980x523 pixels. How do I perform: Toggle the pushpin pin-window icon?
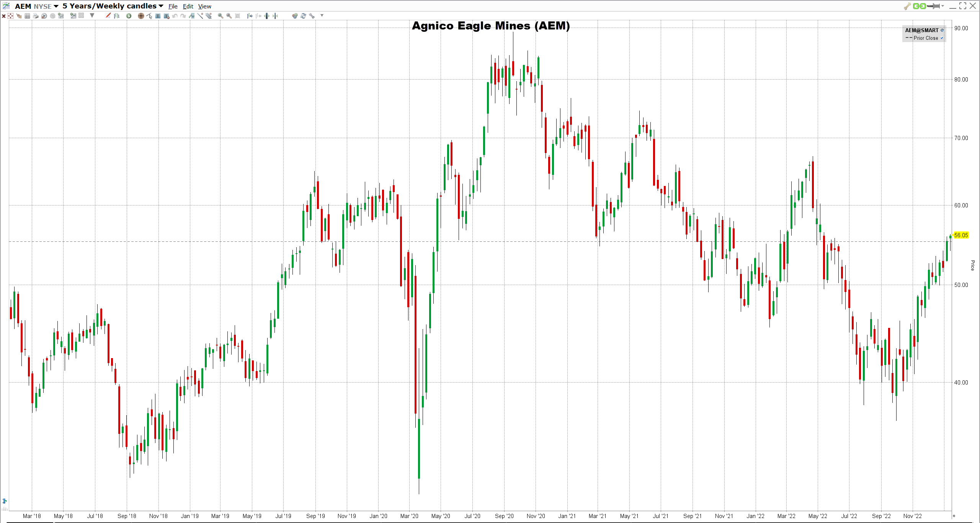pos(934,6)
